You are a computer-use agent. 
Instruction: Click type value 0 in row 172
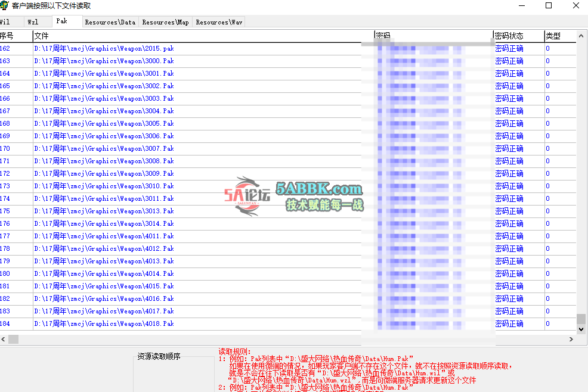pos(548,173)
